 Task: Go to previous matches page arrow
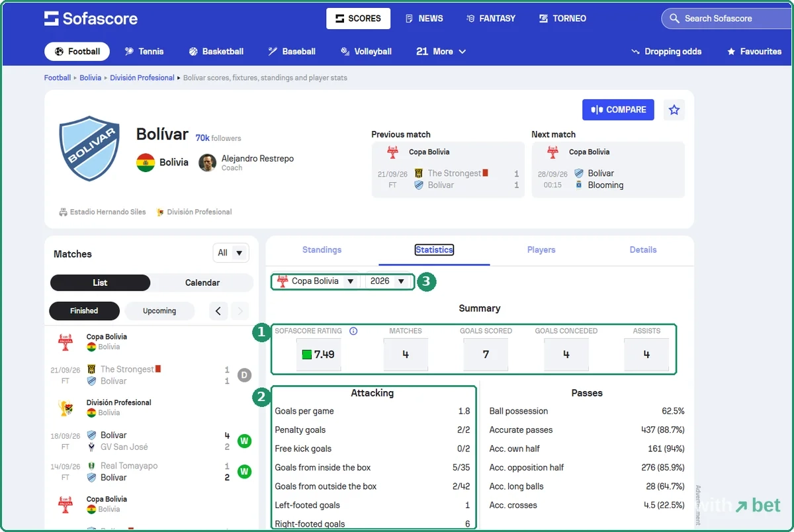[219, 311]
